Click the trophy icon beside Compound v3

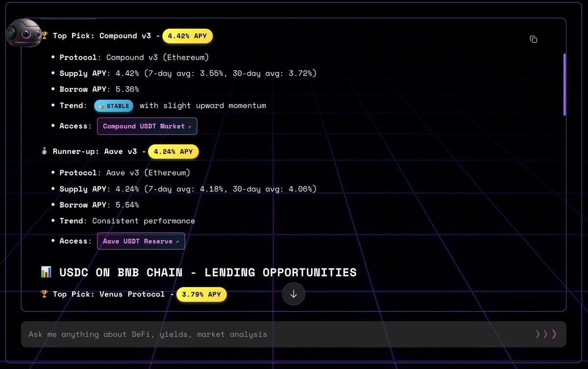[x=45, y=36]
